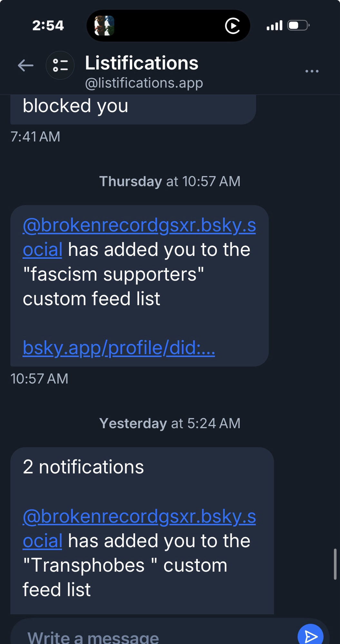Open @brokenrecordgsxr link in "Transphobes" message

(x=139, y=516)
